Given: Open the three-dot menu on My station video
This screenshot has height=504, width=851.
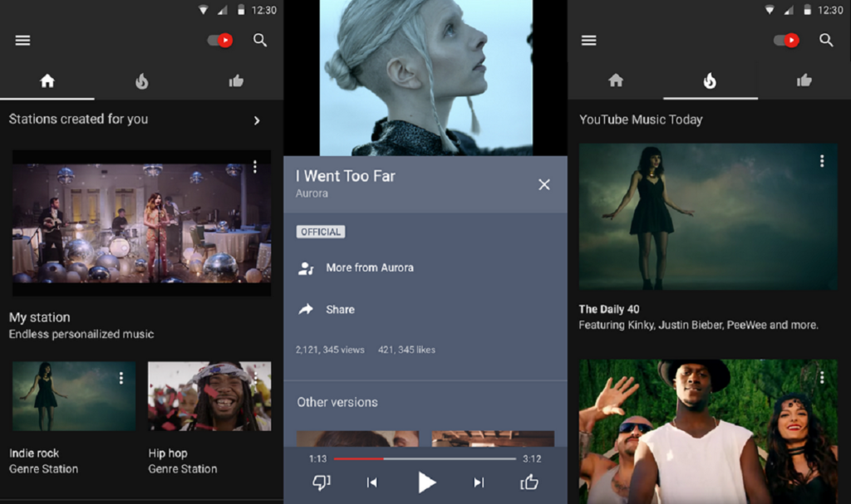Looking at the screenshot, I should [x=255, y=167].
